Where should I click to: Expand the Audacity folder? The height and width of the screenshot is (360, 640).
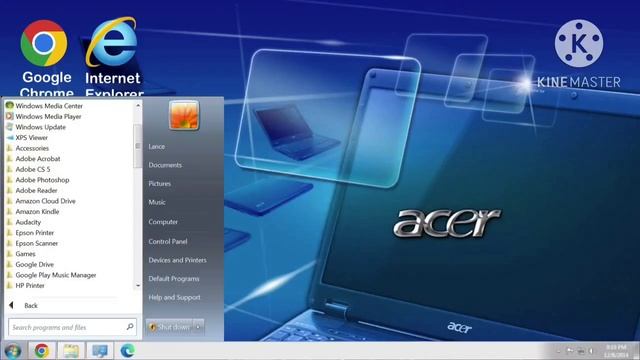pyautogui.click(x=24, y=222)
